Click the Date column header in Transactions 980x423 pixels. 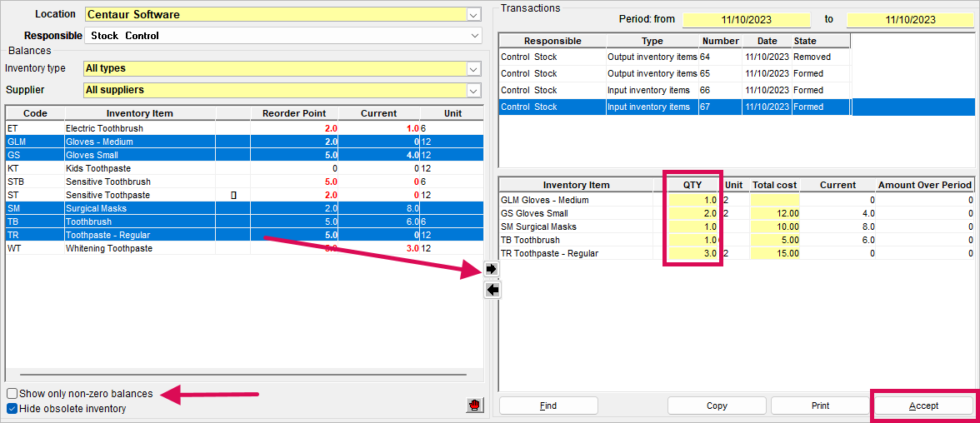767,42
